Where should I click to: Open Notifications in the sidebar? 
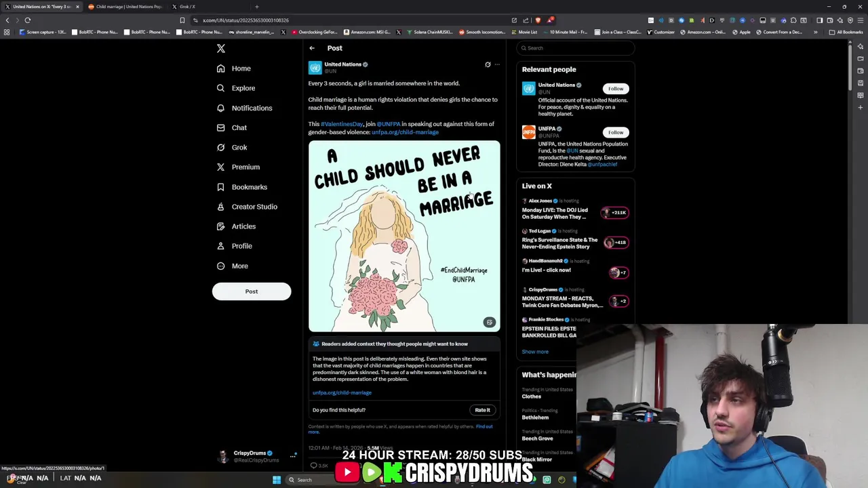244,108
